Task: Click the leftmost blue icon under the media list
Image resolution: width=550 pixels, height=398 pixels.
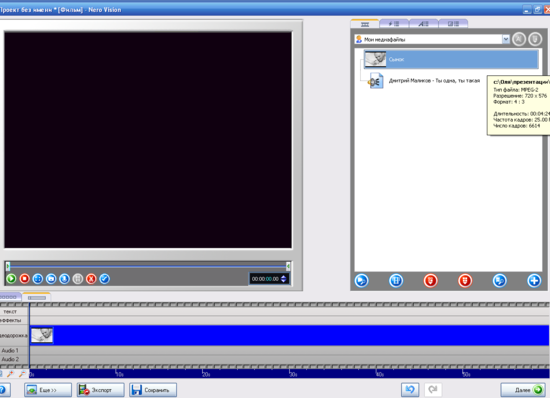Action: coord(362,281)
